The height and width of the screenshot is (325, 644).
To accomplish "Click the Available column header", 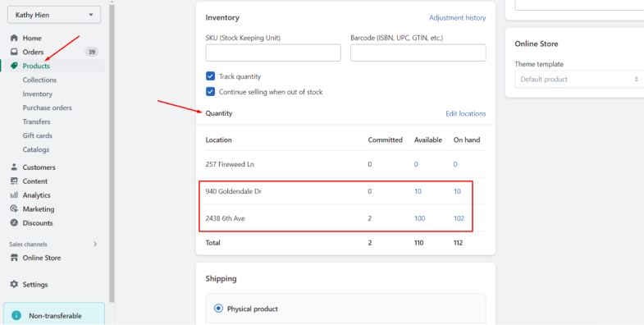I will click(428, 140).
